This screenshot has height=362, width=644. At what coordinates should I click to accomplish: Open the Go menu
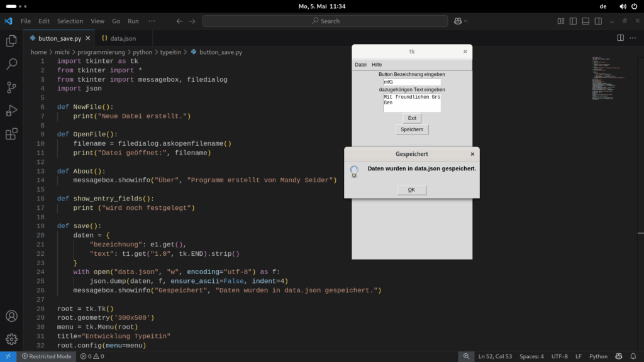(x=116, y=21)
